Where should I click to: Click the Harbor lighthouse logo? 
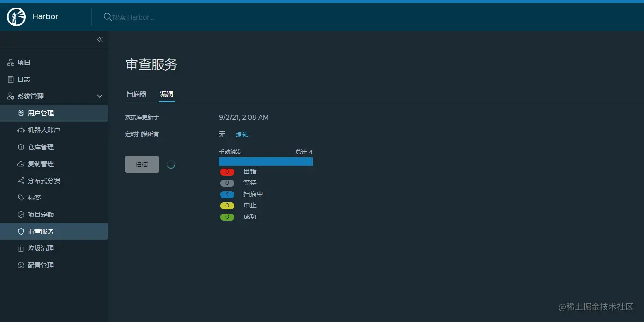point(16,17)
